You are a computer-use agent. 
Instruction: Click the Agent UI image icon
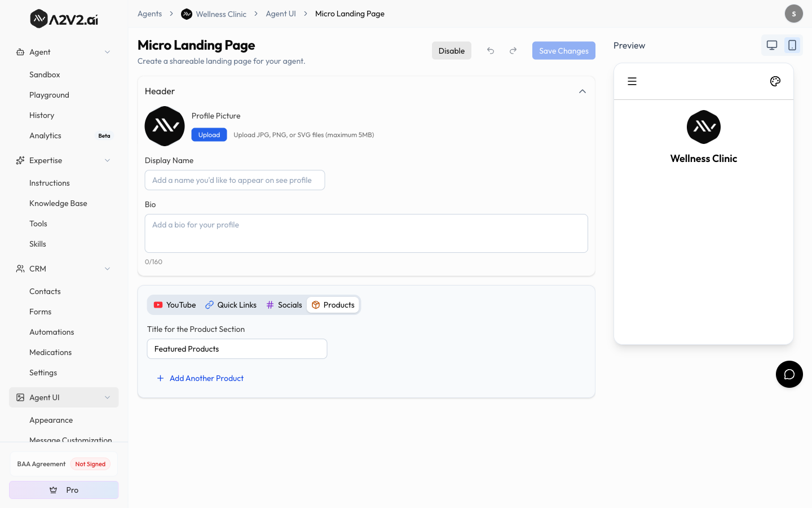(x=20, y=397)
